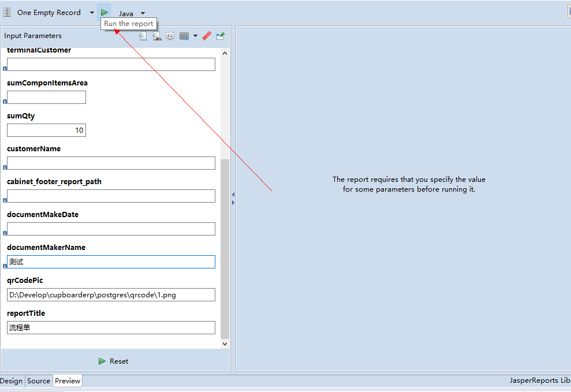Viewport: 571px width, 392px height.
Task: Click the report requires parameters message text
Action: click(409, 184)
